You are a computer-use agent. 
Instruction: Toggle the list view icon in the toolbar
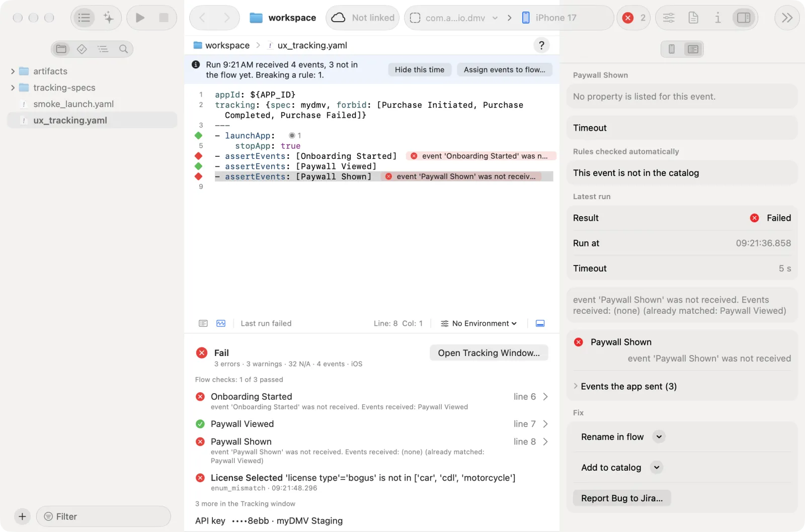pyautogui.click(x=85, y=18)
